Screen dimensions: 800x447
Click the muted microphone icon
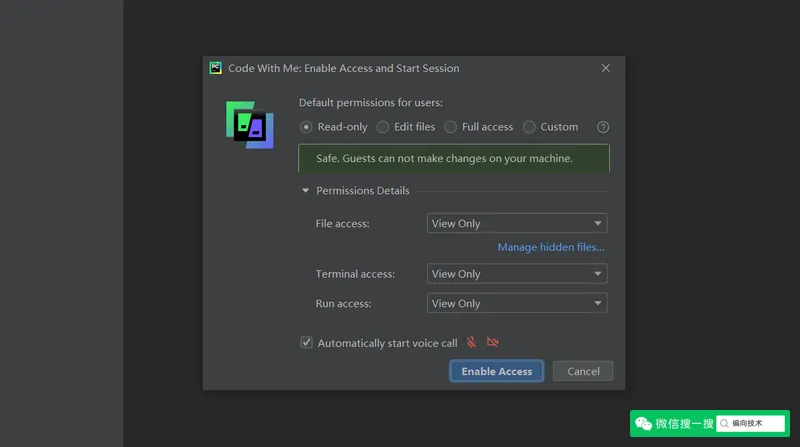tap(471, 342)
